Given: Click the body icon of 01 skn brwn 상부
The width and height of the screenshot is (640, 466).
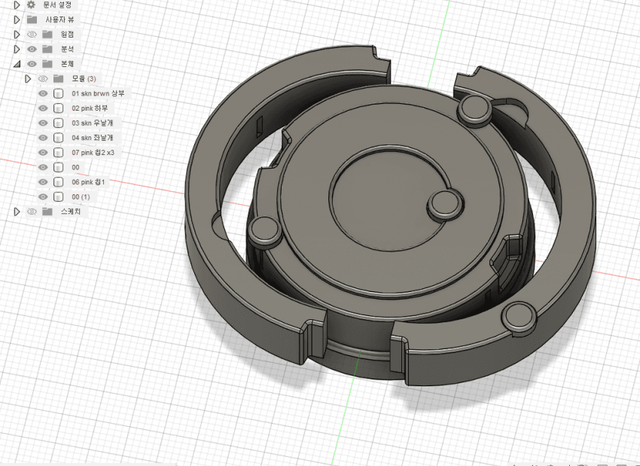Looking at the screenshot, I should pyautogui.click(x=59, y=93).
